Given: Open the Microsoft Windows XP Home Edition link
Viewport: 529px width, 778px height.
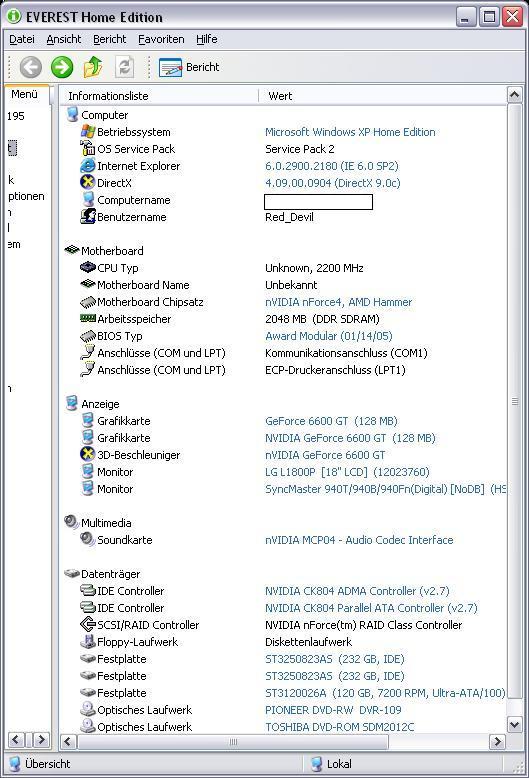Looking at the screenshot, I should (x=350, y=132).
